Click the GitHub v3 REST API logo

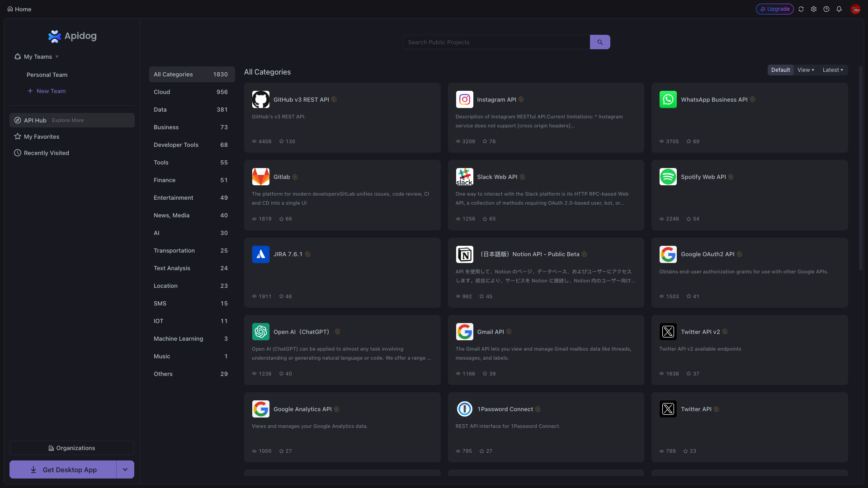pyautogui.click(x=261, y=99)
